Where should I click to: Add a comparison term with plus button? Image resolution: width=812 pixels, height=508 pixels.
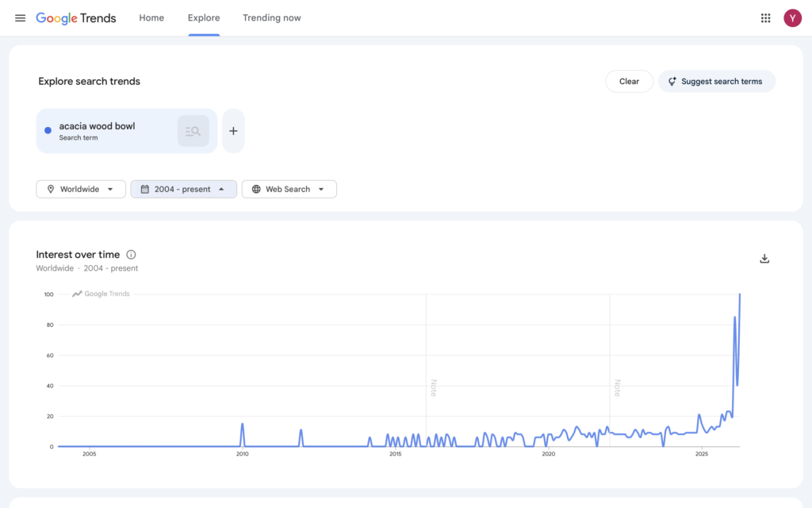(233, 131)
